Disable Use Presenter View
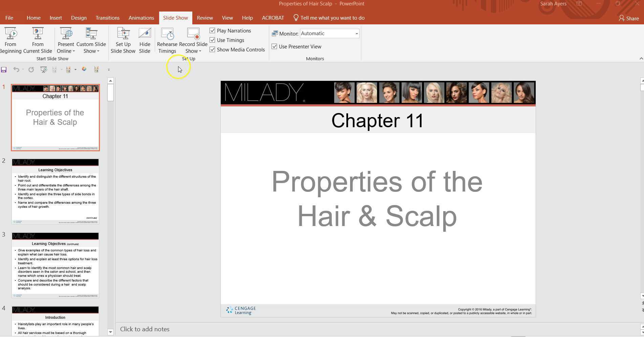Image resolution: width=644 pixels, height=337 pixels. [x=275, y=47]
